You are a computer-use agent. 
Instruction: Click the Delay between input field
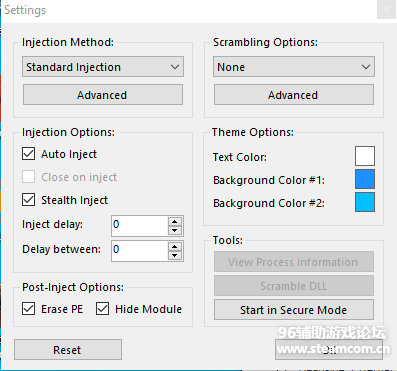click(x=140, y=251)
